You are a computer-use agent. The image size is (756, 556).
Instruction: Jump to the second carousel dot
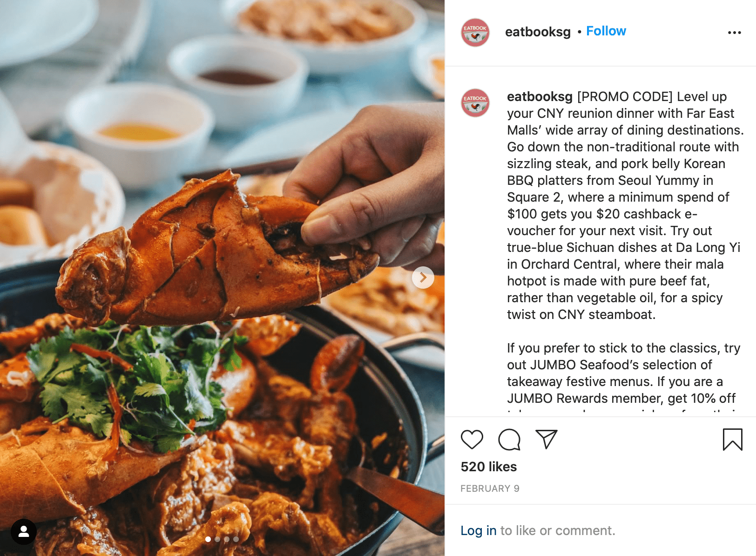click(217, 539)
